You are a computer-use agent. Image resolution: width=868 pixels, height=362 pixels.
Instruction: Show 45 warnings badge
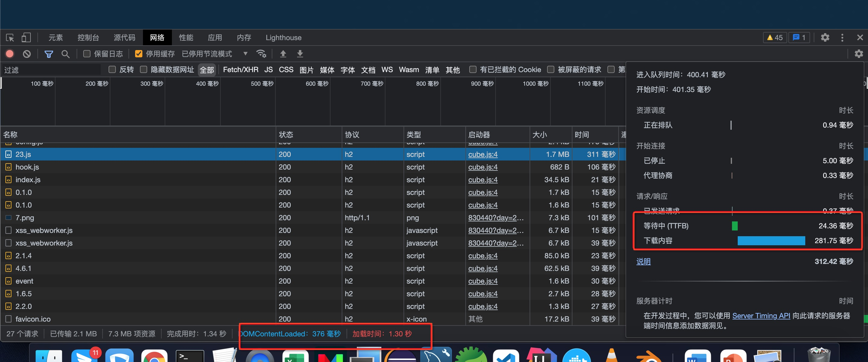(775, 37)
